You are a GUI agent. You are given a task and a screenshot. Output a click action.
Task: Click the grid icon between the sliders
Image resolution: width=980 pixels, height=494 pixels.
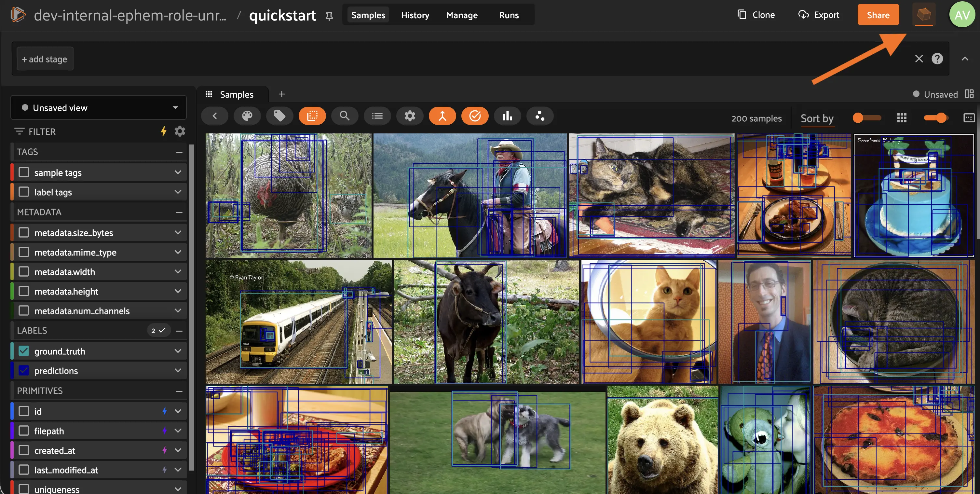click(902, 118)
